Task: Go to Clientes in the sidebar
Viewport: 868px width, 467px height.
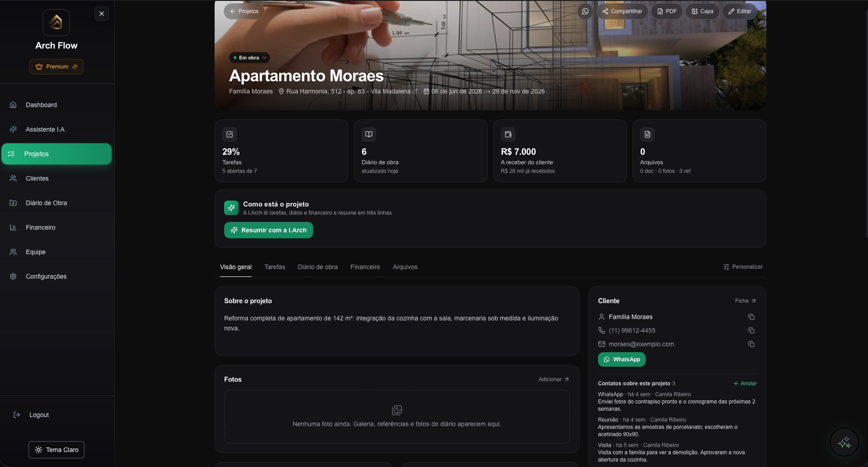Action: tap(57, 178)
